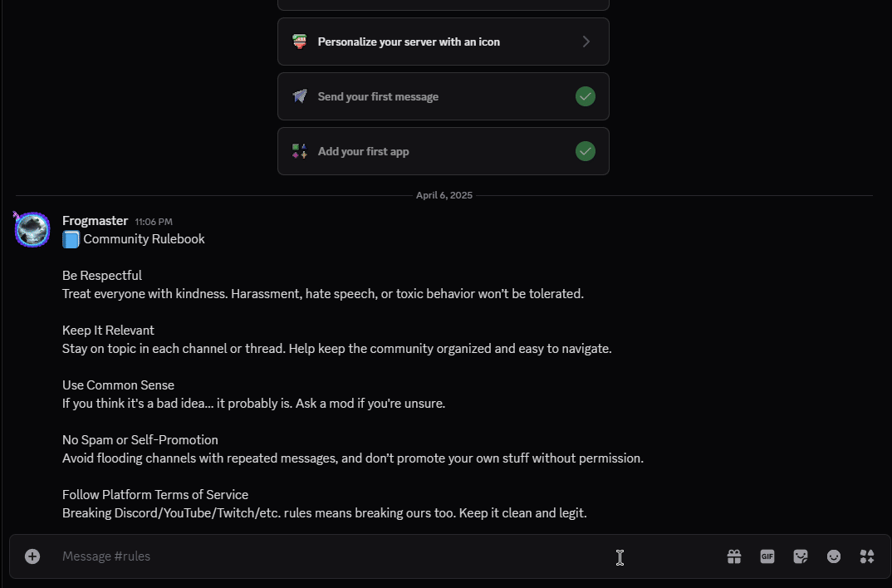892x588 pixels.
Task: Select 'Personalize your server with an icon' label
Action: (409, 42)
